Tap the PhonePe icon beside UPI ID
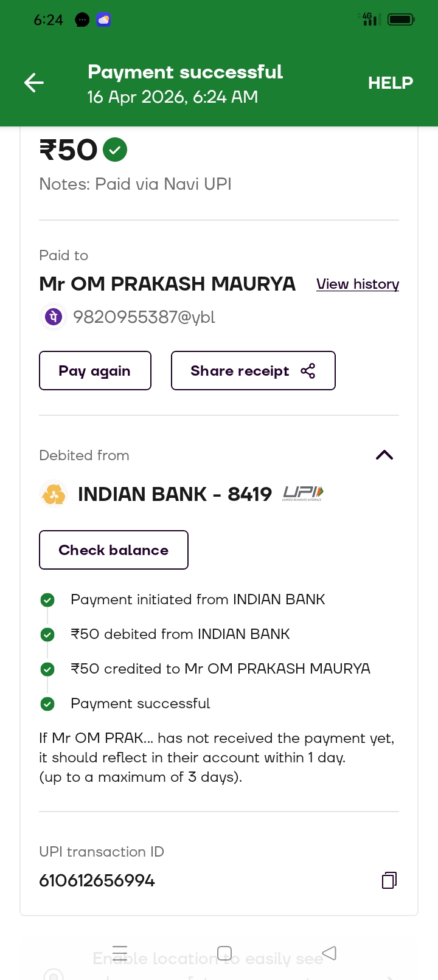 [54, 317]
